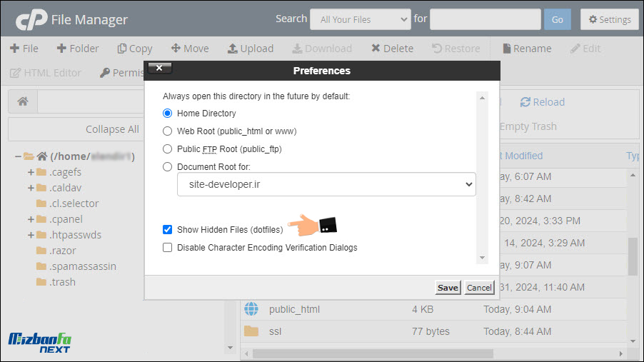Expand the .caldav folder node

31,188
